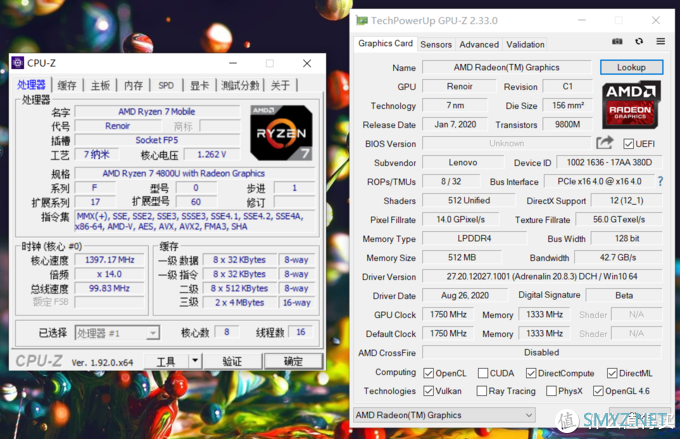Toggle the UEFI checkbox
Viewport: 680px width, 439px height.
(x=628, y=144)
